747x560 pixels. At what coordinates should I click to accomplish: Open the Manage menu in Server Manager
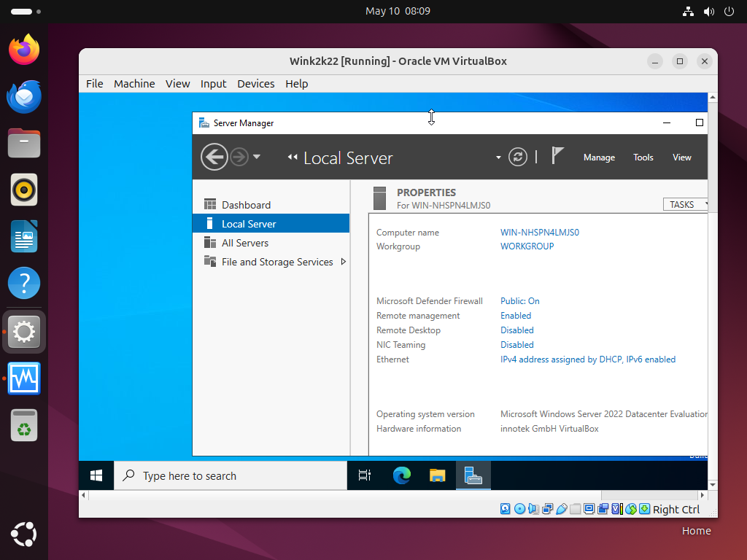click(x=599, y=157)
